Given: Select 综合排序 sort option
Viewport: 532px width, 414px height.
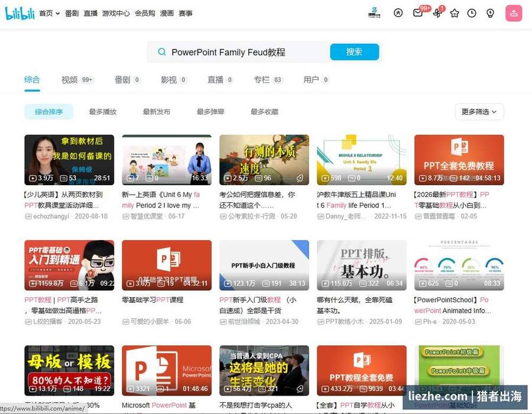Looking at the screenshot, I should (x=49, y=112).
